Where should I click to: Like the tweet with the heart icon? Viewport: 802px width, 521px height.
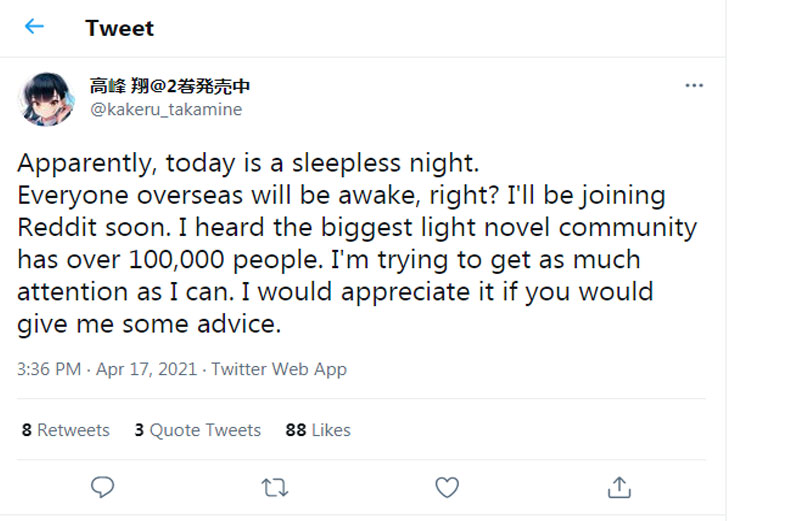(447, 487)
